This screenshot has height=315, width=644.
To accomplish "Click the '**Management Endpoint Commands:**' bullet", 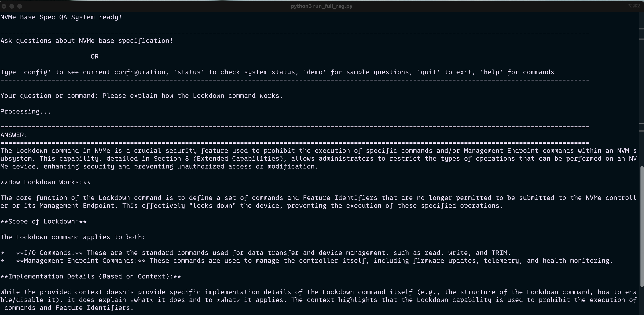I will click(81, 261).
